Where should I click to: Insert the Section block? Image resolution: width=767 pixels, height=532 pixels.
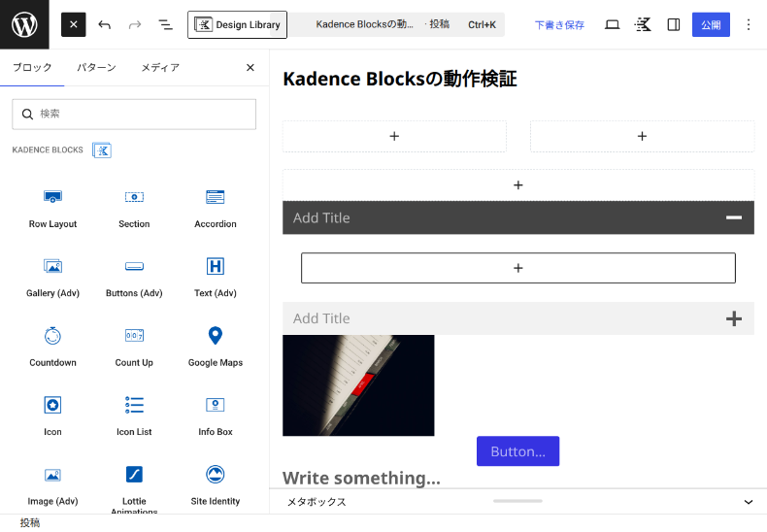click(134, 210)
